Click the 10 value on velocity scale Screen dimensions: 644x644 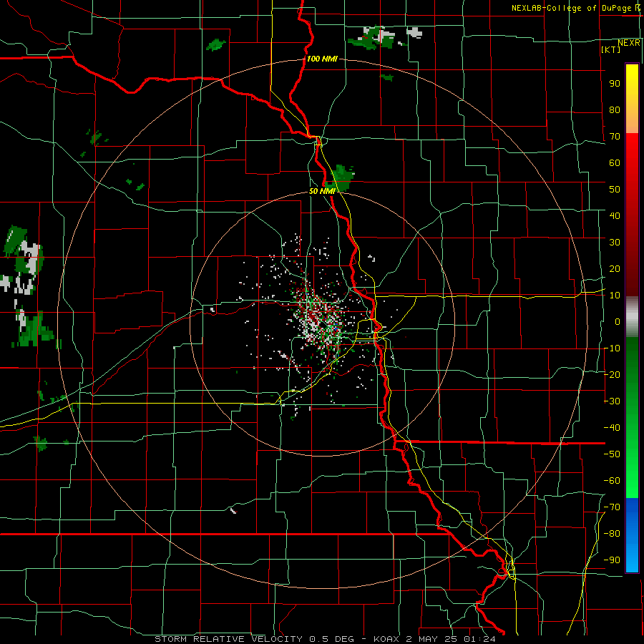tap(615, 296)
